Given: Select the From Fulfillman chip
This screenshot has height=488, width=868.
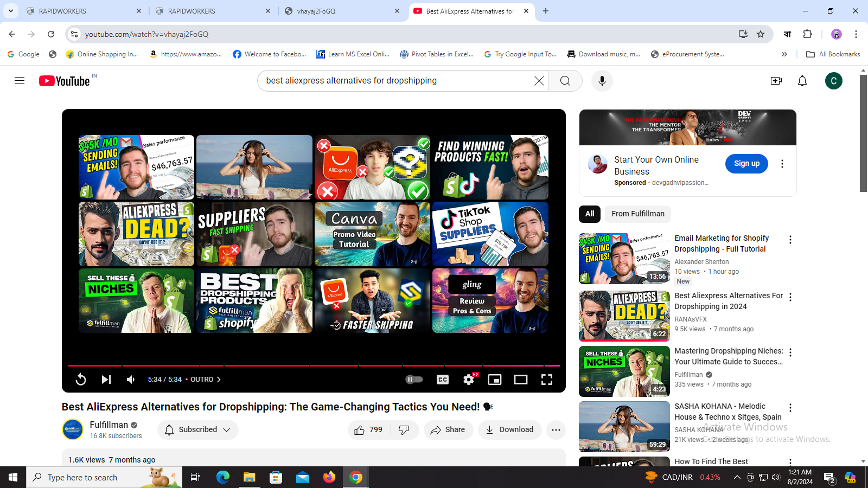Looking at the screenshot, I should [638, 214].
